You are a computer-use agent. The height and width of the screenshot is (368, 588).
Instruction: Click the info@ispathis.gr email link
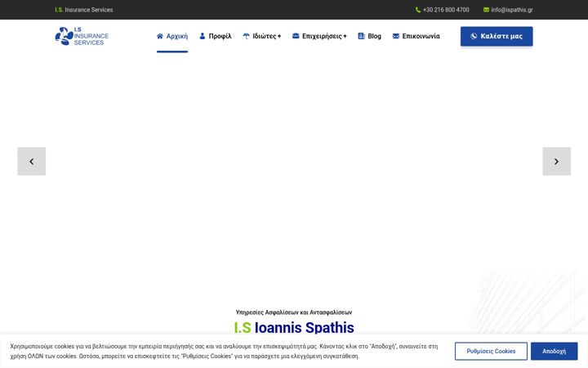(x=508, y=10)
